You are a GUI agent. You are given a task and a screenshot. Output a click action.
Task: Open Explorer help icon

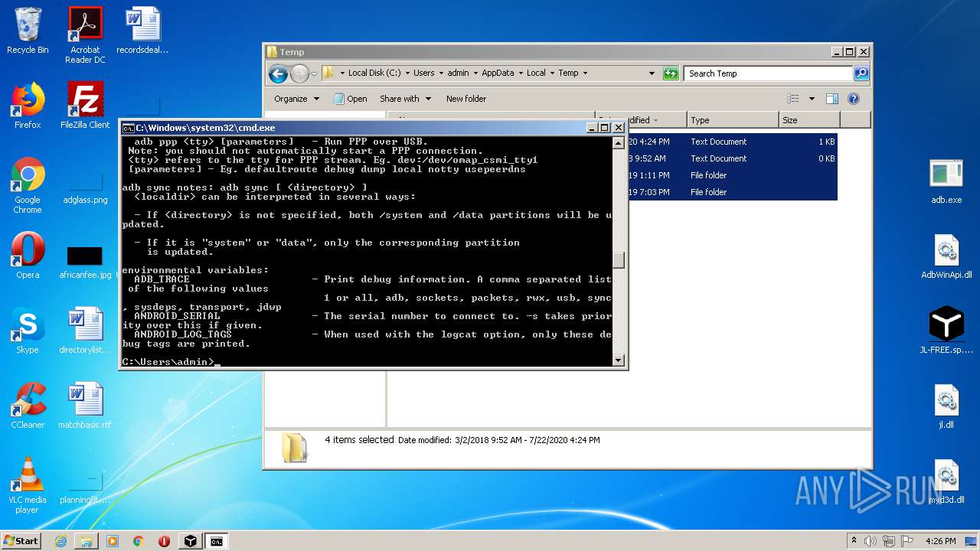pyautogui.click(x=854, y=99)
